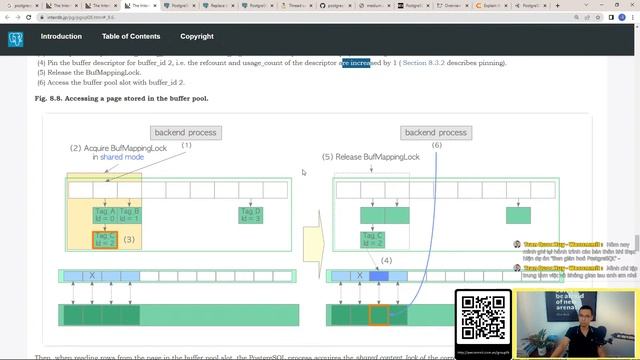Viewport: 640px width, 360px height.
Task: Click the 'Tag_C id = 2' box outlined in orange
Action: point(105,240)
